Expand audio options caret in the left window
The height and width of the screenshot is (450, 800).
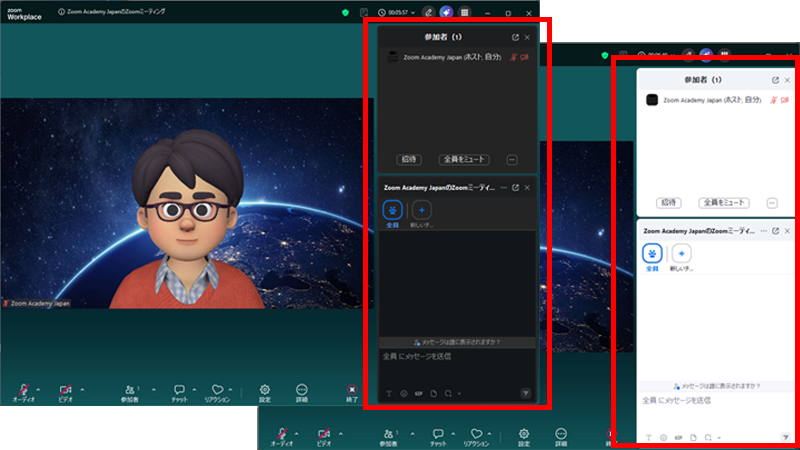coord(39,389)
